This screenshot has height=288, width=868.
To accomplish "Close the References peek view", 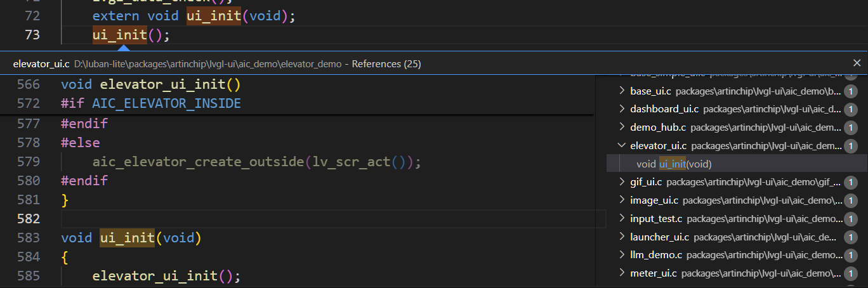I will click(857, 63).
